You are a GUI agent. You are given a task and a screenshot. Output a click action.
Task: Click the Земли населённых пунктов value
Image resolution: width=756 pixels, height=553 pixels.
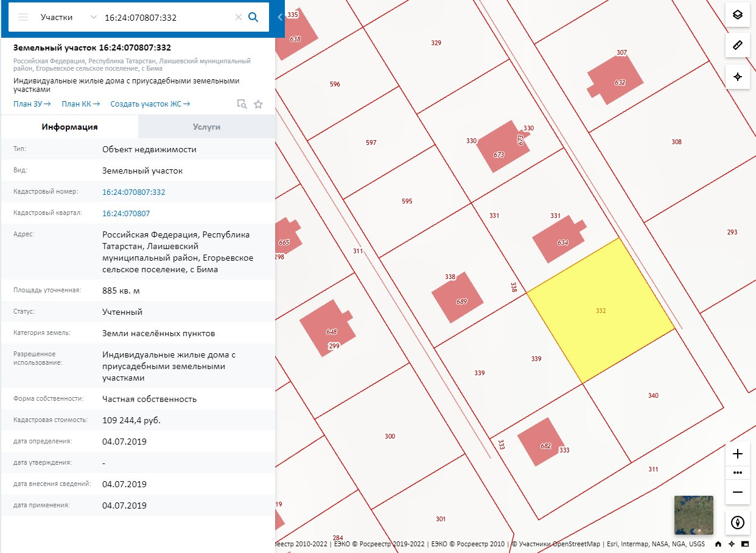pos(158,333)
